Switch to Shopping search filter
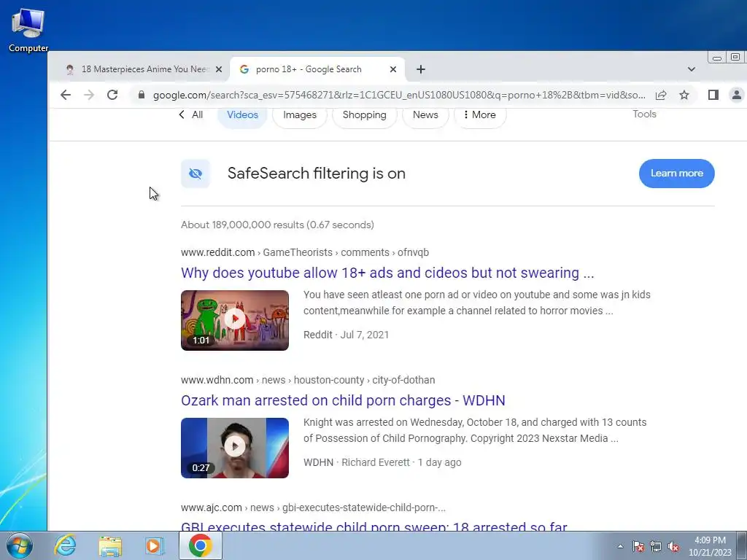The height and width of the screenshot is (560, 747). tap(365, 114)
